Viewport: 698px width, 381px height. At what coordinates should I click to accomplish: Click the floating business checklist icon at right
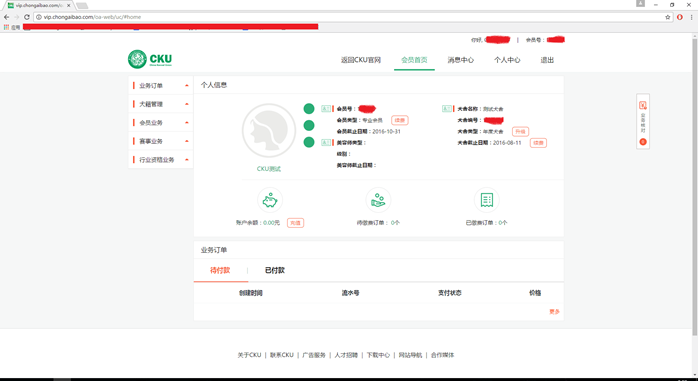point(643,105)
